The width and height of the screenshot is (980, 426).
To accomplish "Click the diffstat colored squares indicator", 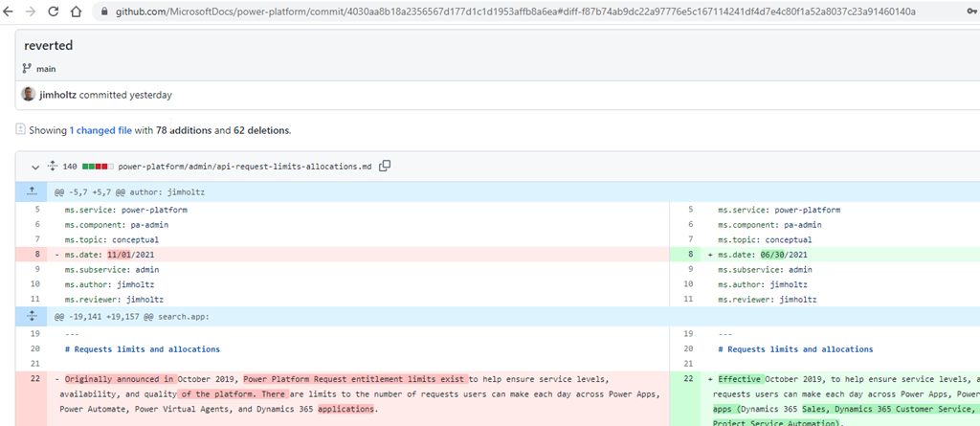I will [x=99, y=167].
